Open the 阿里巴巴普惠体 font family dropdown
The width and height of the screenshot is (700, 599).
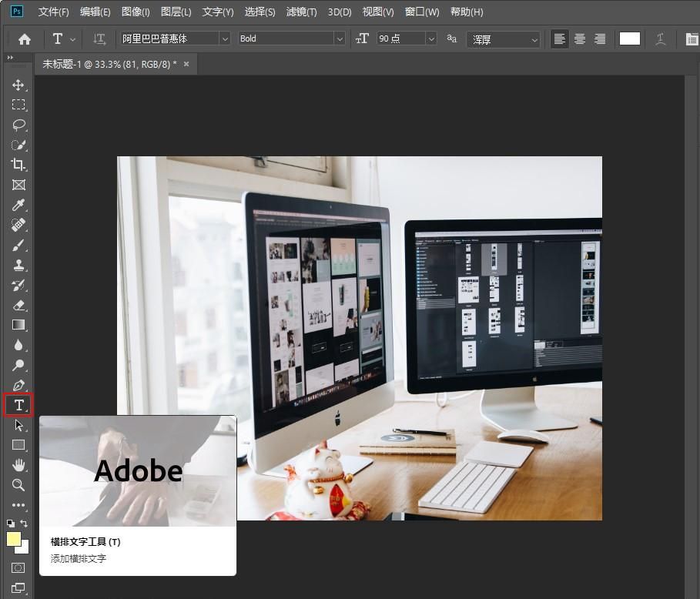(175, 38)
